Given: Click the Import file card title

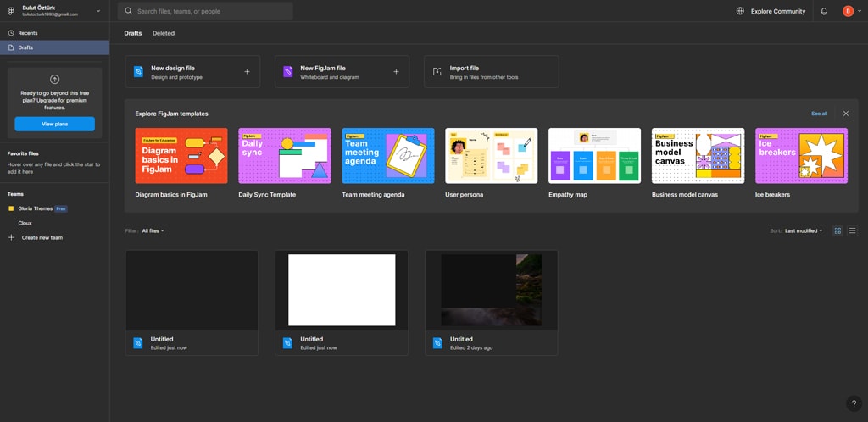Looking at the screenshot, I should click(x=464, y=68).
